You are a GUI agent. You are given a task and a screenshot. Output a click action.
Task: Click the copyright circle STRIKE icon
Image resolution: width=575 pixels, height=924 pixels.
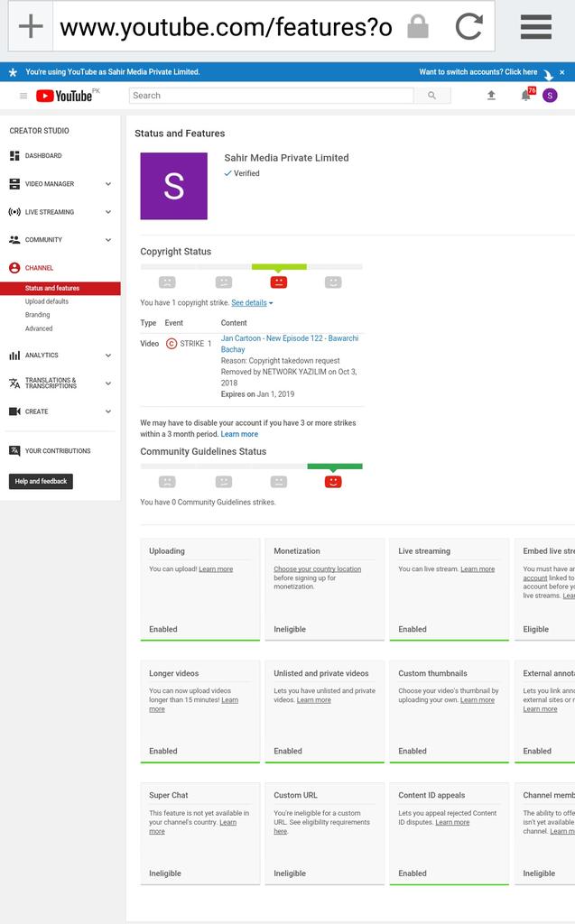172,344
